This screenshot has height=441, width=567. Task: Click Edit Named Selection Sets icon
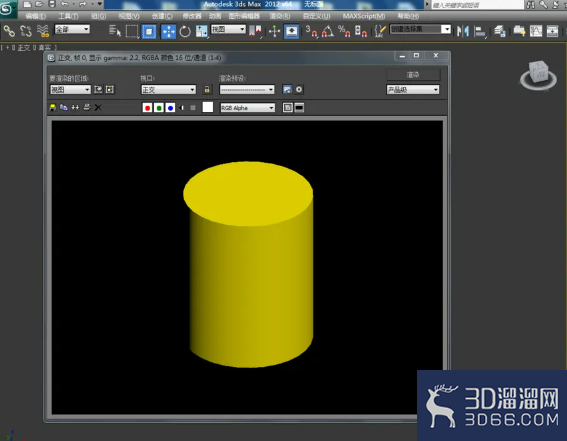379,31
